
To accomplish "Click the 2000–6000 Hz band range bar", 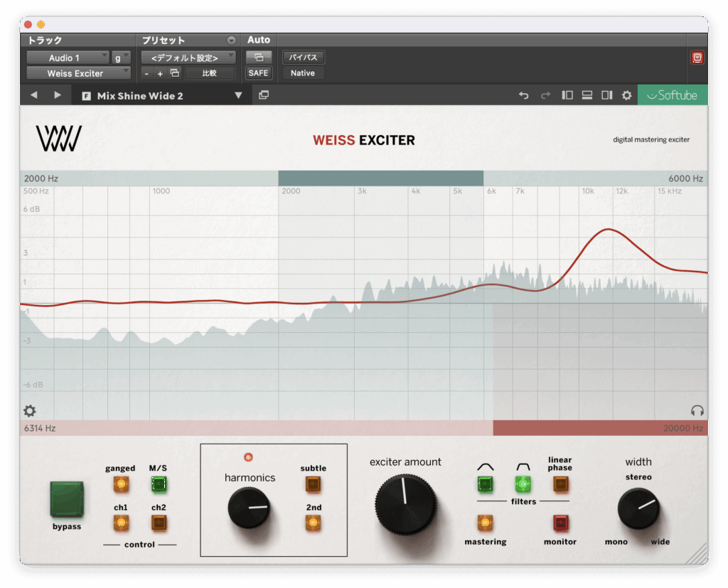I will (x=381, y=178).
